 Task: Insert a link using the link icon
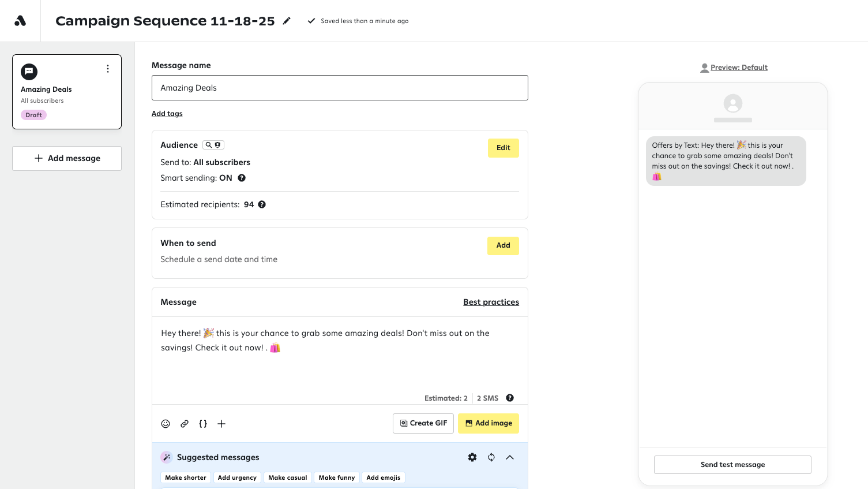(x=185, y=424)
